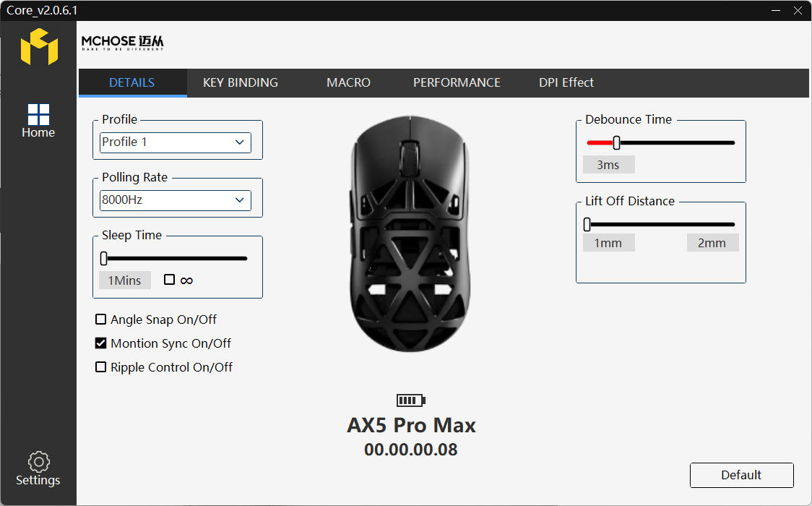Click the Default reset button

click(x=742, y=475)
